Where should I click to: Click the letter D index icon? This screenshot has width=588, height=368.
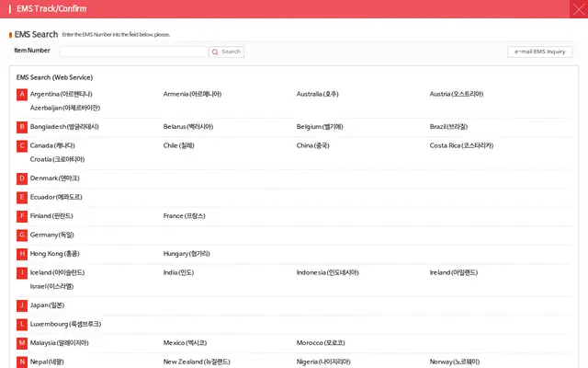click(22, 178)
